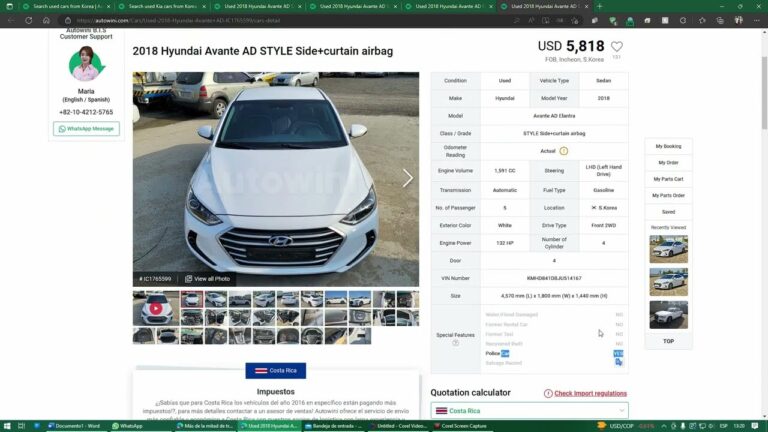Click odometer reading info icon
Screen dimensions: 768x432
click(564, 151)
